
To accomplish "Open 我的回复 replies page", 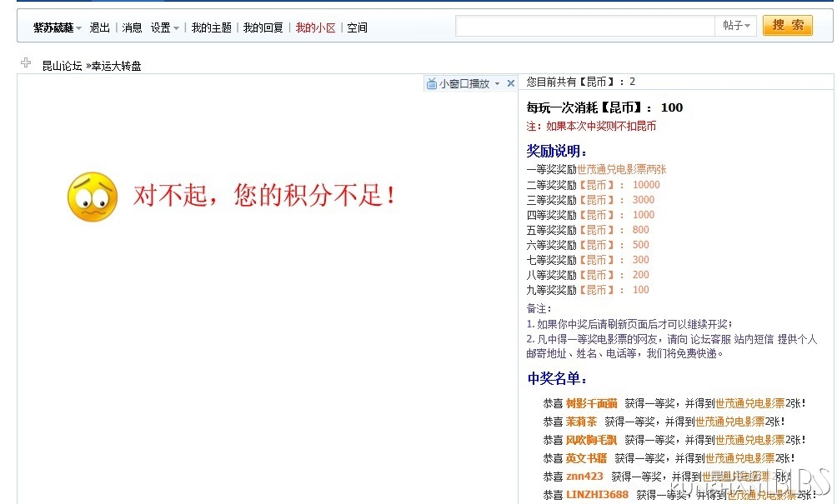I will click(263, 27).
